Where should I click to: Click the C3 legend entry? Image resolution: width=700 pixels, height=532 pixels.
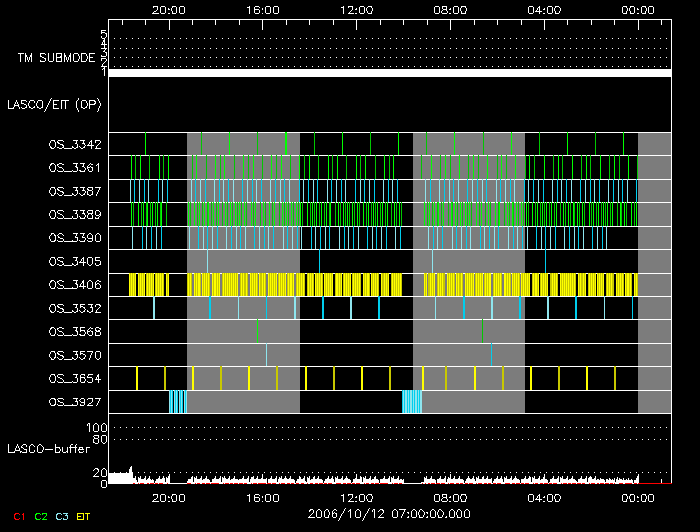(63, 516)
